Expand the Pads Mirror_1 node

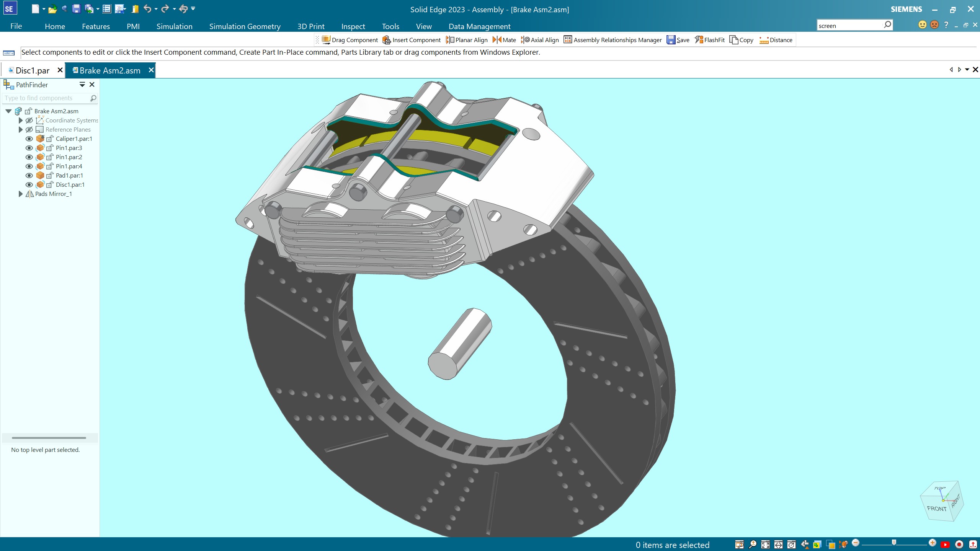[21, 194]
